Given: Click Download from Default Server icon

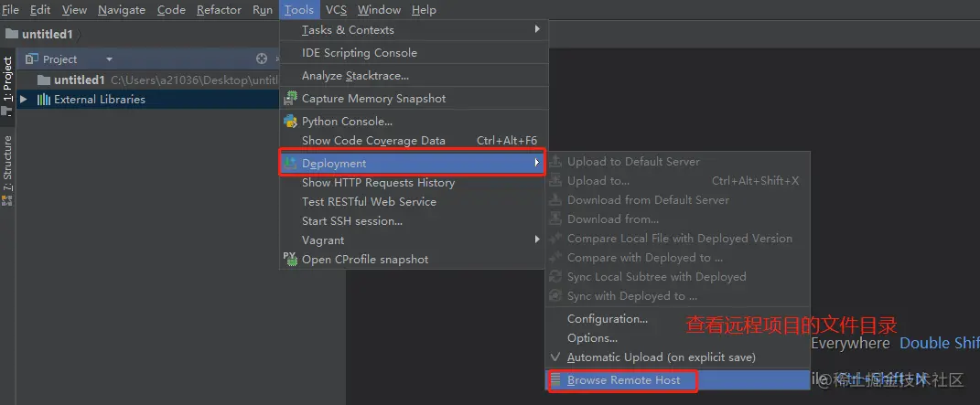Looking at the screenshot, I should pyautogui.click(x=555, y=200).
